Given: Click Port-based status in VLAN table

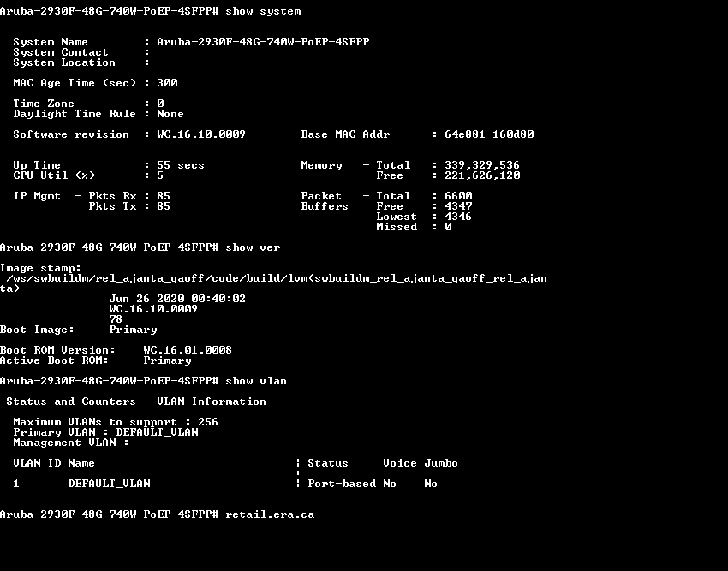Looking at the screenshot, I should (342, 484).
